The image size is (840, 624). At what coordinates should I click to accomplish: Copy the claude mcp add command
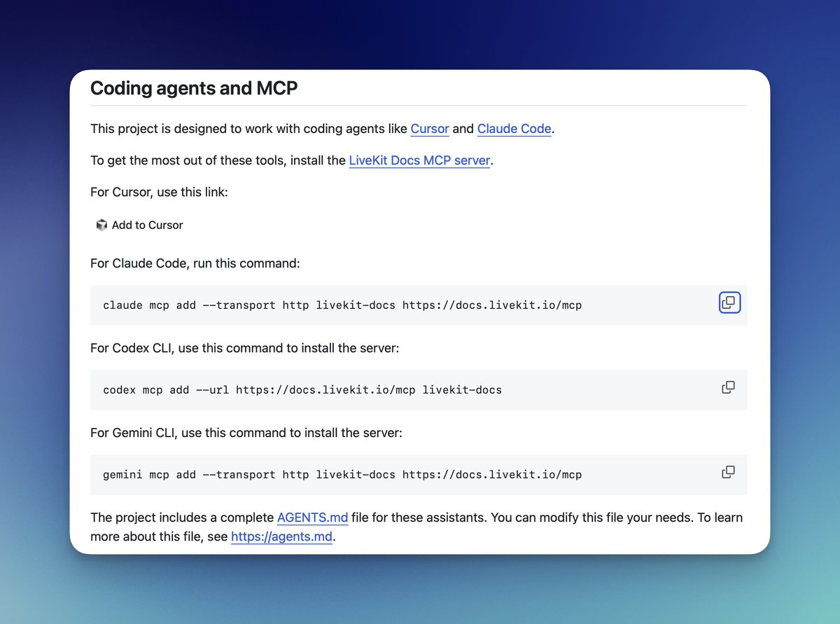(x=729, y=303)
